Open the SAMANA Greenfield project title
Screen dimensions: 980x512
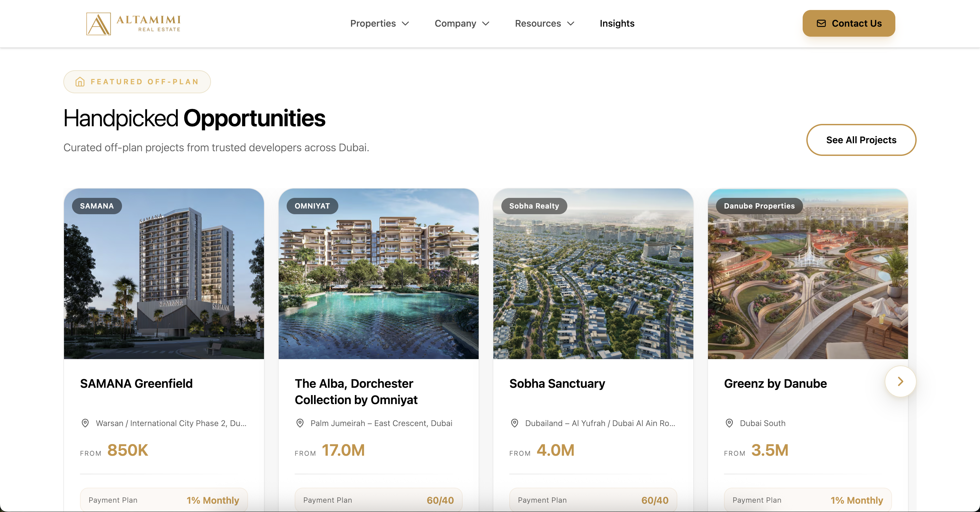click(136, 383)
